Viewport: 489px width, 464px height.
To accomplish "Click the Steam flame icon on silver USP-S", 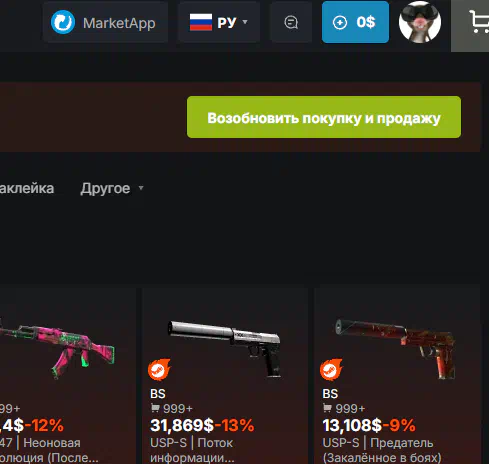I will coord(159,370).
